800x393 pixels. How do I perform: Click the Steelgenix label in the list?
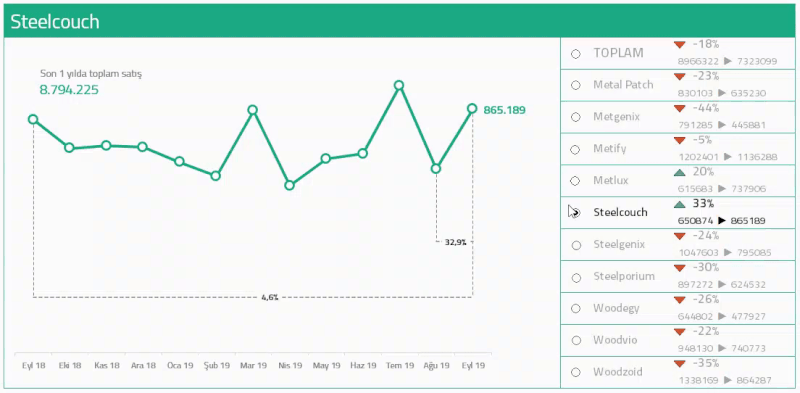click(x=619, y=244)
